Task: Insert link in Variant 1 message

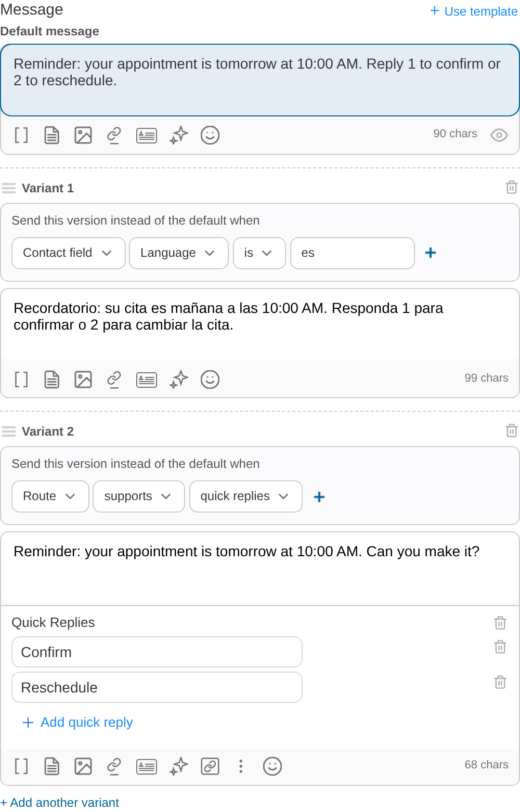Action: 114,379
